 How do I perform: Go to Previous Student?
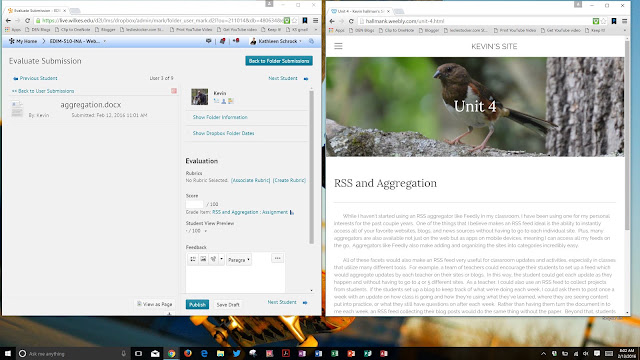pyautogui.click(x=36, y=78)
